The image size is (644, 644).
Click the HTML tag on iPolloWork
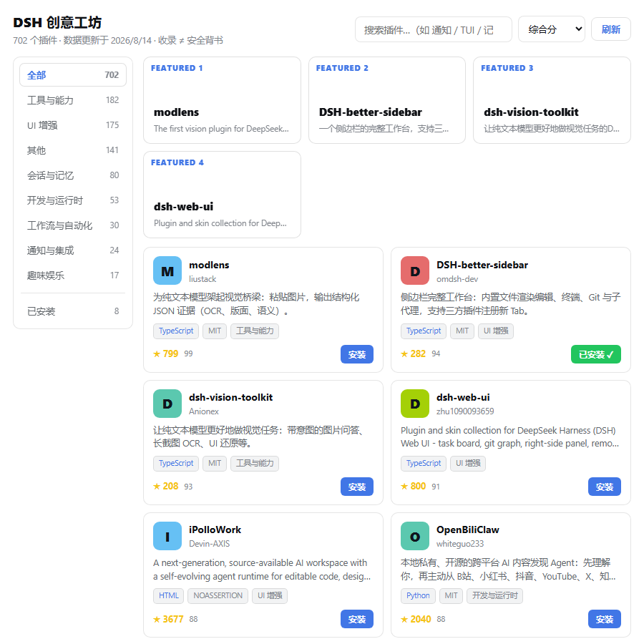[x=168, y=595]
